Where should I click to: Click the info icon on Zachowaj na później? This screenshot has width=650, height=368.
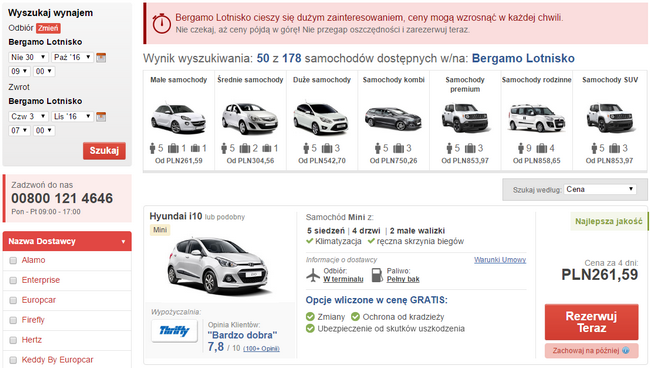click(x=625, y=351)
